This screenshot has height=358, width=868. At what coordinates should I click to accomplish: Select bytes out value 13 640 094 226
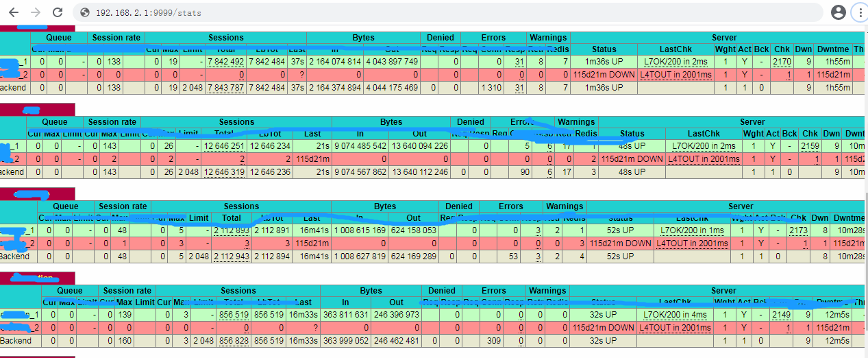(x=419, y=146)
